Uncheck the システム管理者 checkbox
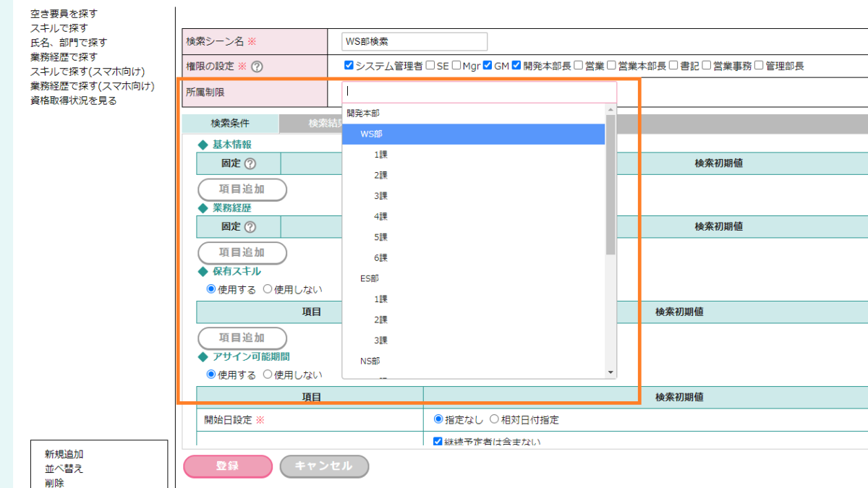The width and height of the screenshot is (868, 488). (349, 66)
